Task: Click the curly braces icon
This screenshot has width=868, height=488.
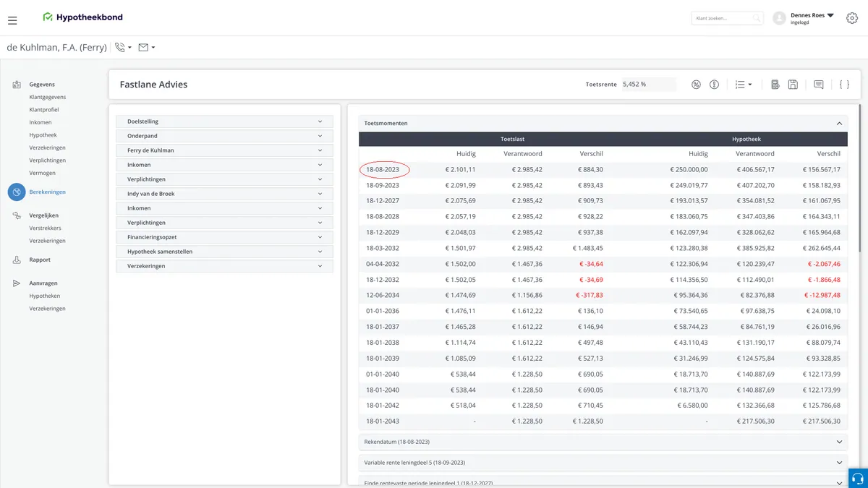Action: (x=844, y=85)
